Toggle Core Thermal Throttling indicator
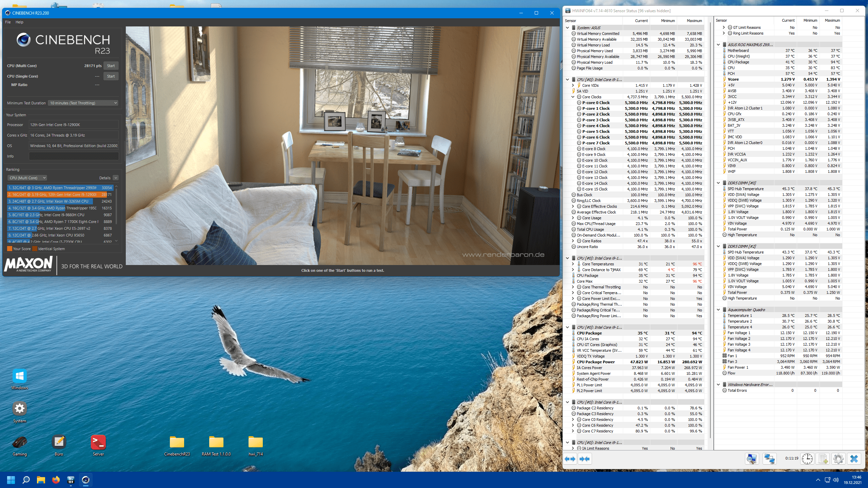 [x=572, y=287]
